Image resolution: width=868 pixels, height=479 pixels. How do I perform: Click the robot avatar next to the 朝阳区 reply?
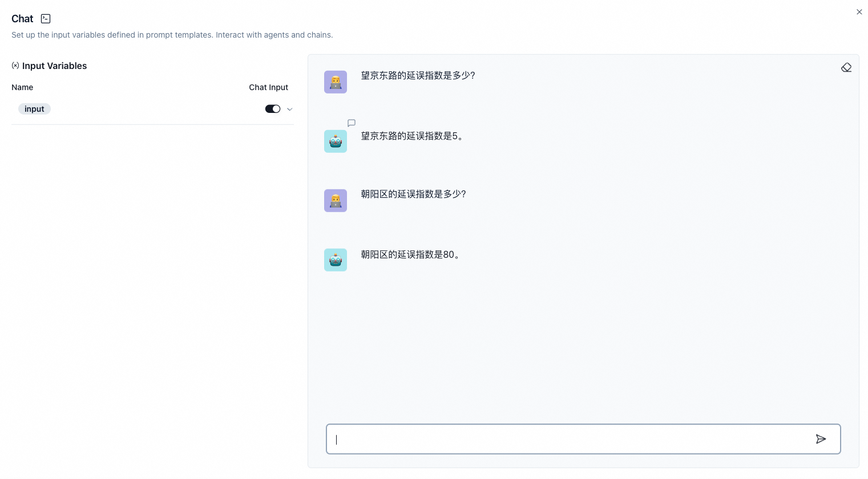pos(335,259)
